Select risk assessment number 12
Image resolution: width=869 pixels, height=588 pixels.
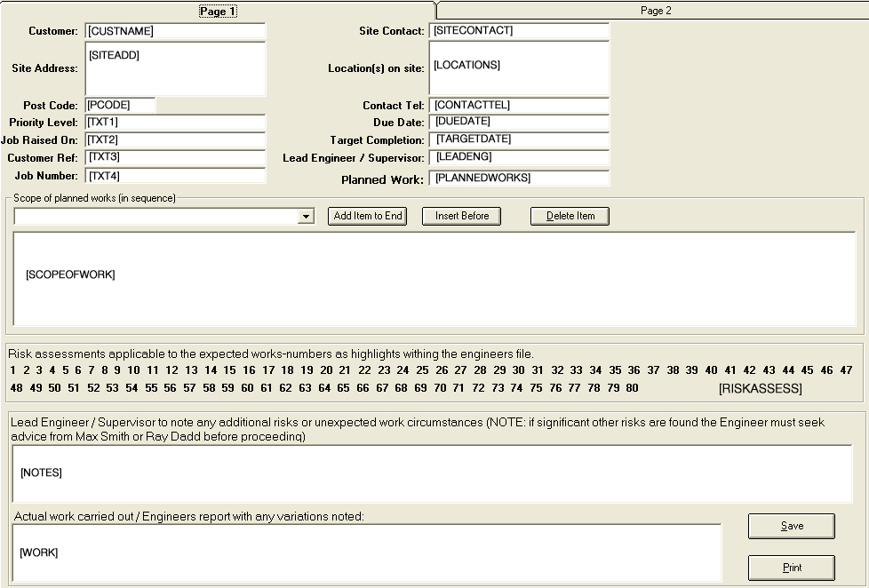point(171,370)
